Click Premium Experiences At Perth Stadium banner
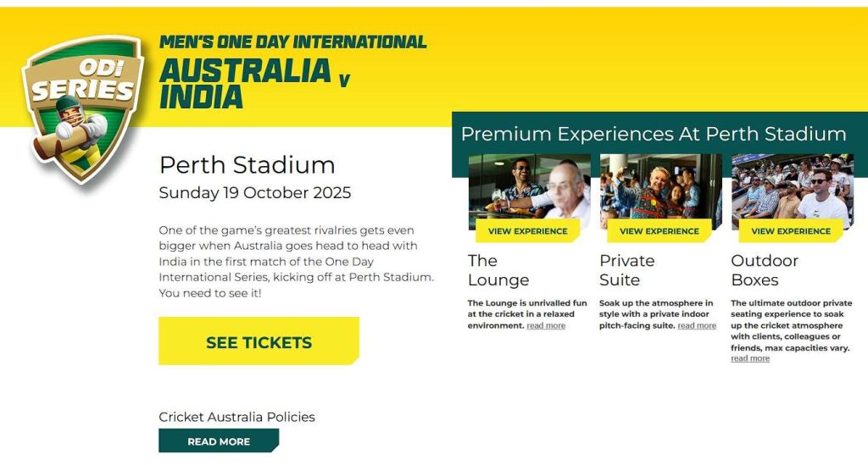 (x=654, y=134)
